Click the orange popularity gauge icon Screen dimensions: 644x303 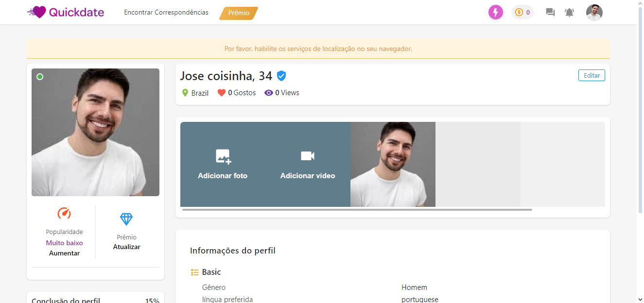coord(64,213)
